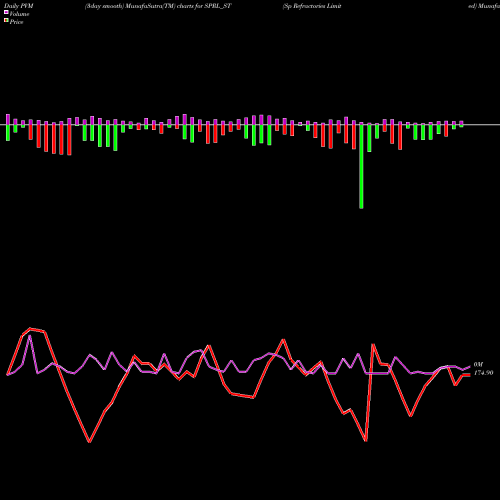
Task: Click the MunafaSutra charts for SPRL_ST heading
Action: pos(158,6)
